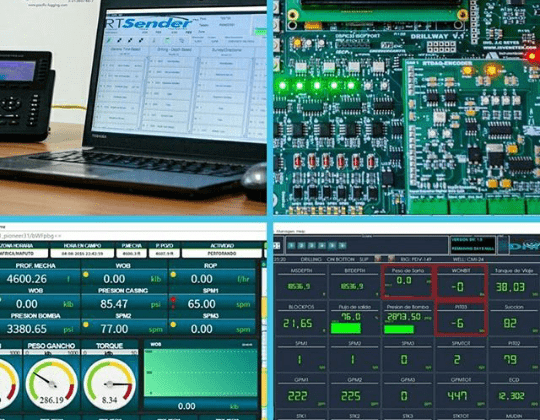Click the red alarm indicator beside SPM1

pos(173,300)
